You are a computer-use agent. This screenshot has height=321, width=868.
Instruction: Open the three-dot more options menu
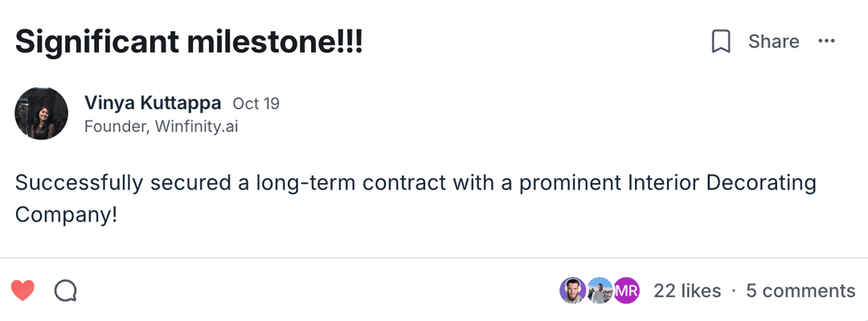(x=826, y=42)
